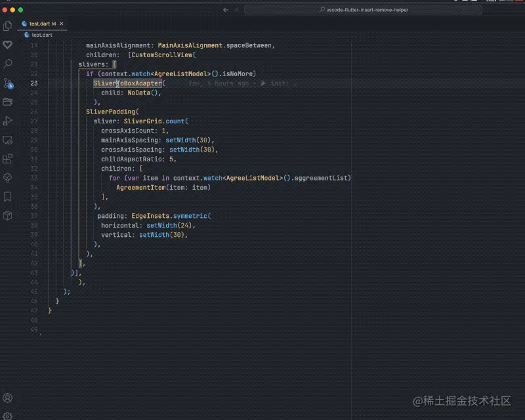Image resolution: width=525 pixels, height=420 pixels.
Task: Open the vscode-flutter-insert-remove-helper command center
Action: click(364, 10)
